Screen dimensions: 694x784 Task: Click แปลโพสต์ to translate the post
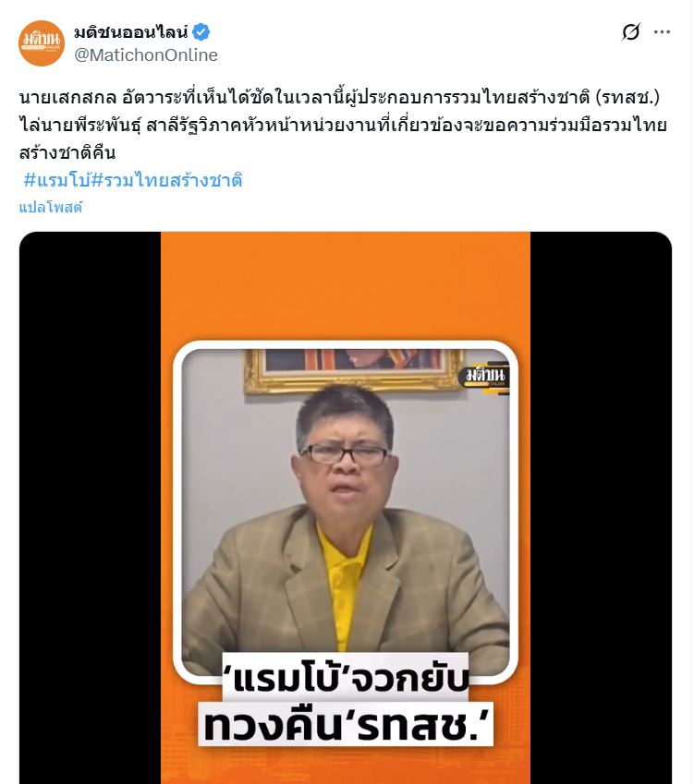pyautogui.click(x=51, y=207)
